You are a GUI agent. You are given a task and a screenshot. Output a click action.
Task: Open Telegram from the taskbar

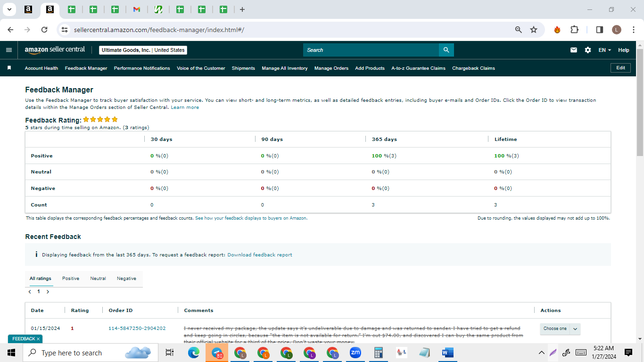coord(217,353)
